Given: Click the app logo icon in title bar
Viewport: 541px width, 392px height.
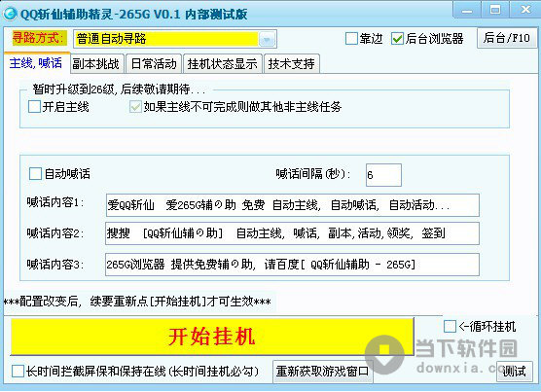Looking at the screenshot, I should tap(10, 15).
